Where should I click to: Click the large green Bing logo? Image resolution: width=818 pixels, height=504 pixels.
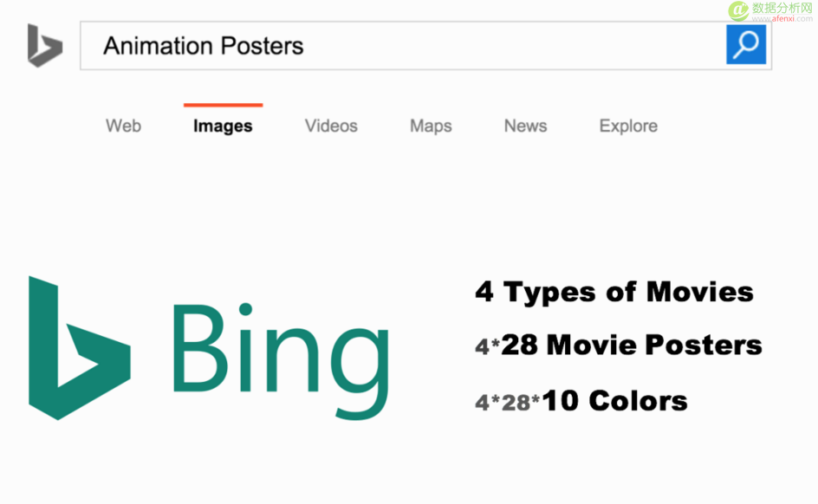click(x=209, y=348)
